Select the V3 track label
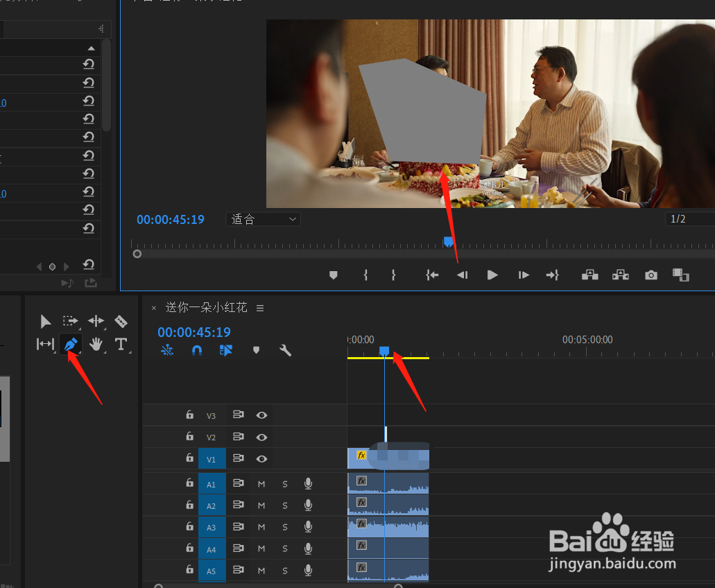The image size is (715, 588). pos(211,416)
